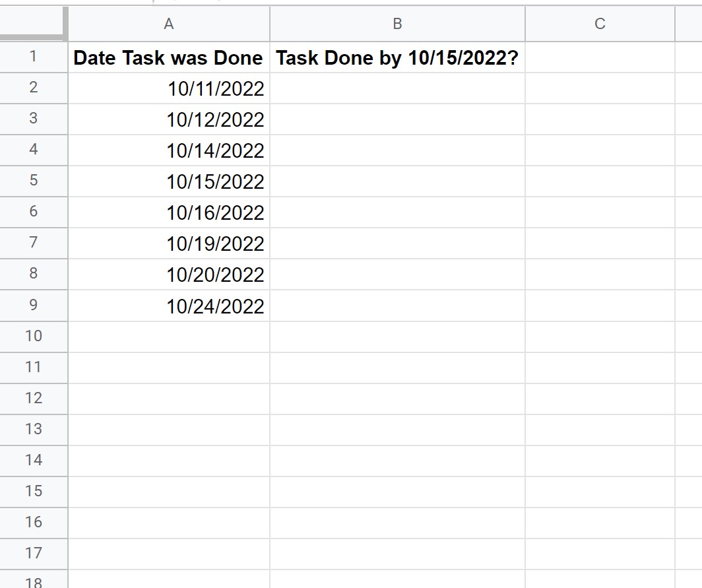Select the cell containing 10/24/2022
702x588 pixels.
[169, 306]
